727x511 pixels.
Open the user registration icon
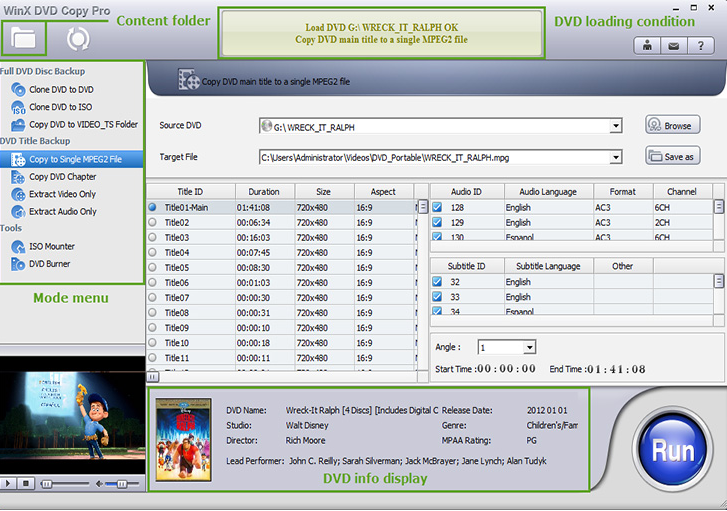[647, 45]
